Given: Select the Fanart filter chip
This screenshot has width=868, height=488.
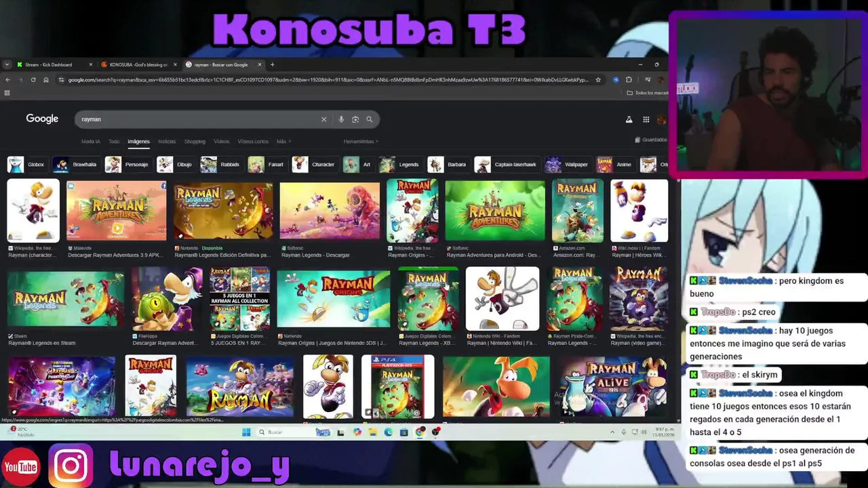Looking at the screenshot, I should (x=267, y=165).
